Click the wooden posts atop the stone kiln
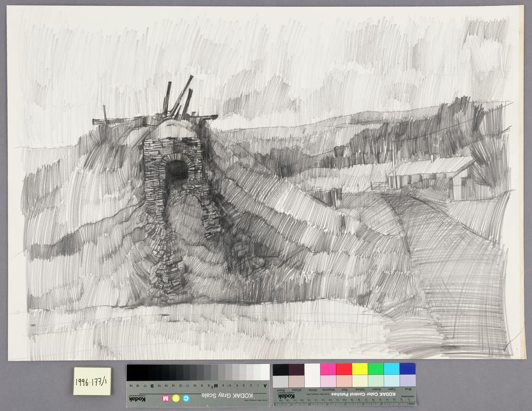Screen dimensions: 532x411 pos(178,99)
